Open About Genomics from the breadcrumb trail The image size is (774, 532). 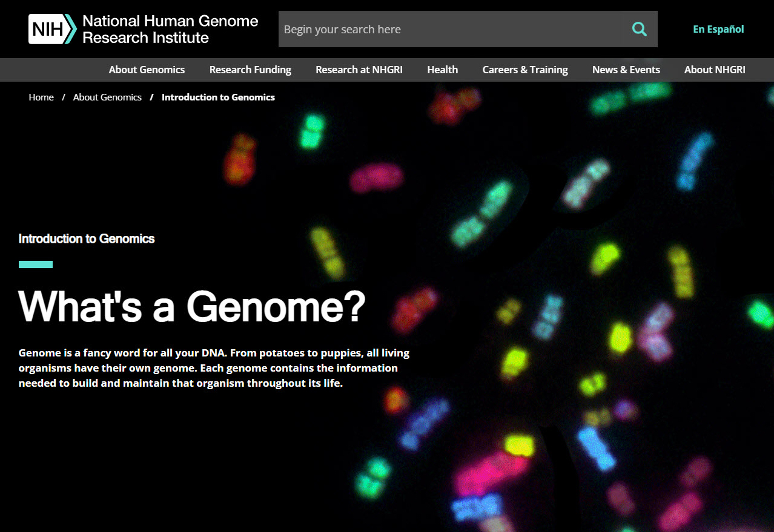(x=107, y=97)
